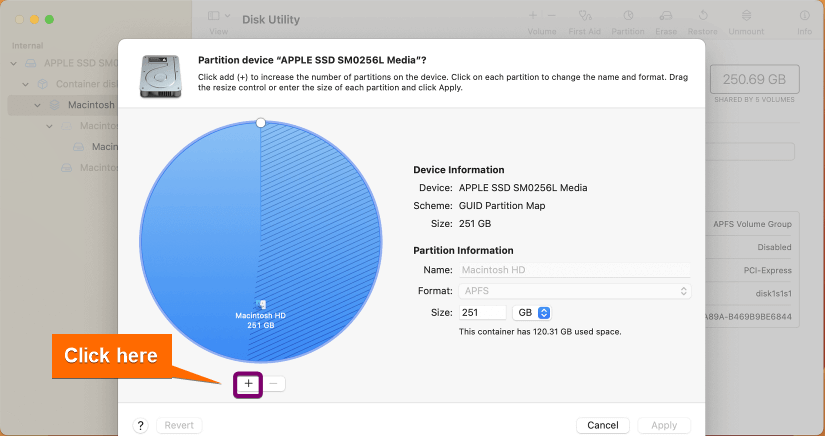
Task: Select the partition Name field
Action: (575, 270)
